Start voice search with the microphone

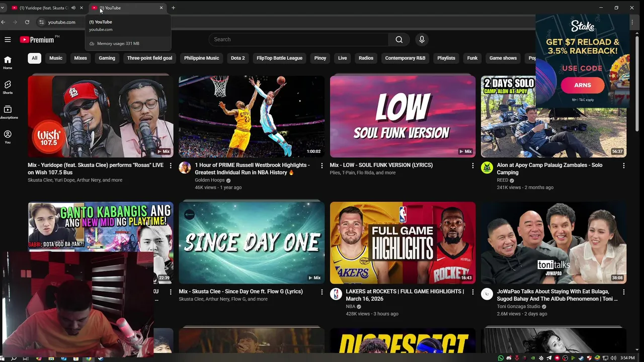422,39
